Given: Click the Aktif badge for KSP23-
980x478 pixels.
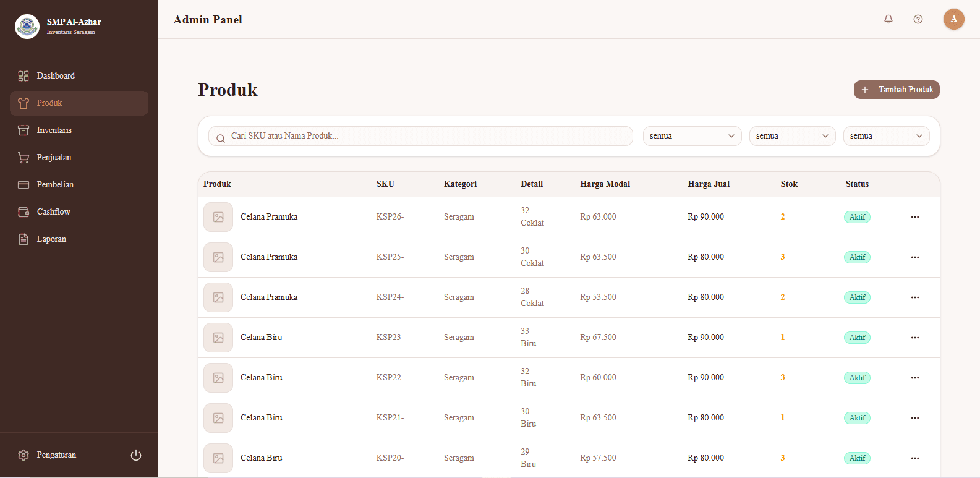Looking at the screenshot, I should 857,338.
